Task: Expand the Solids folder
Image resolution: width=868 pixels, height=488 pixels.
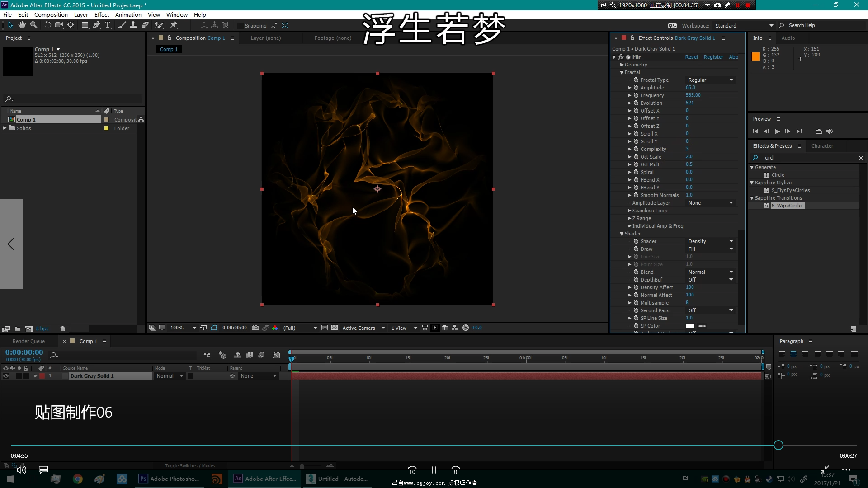Action: (x=5, y=128)
